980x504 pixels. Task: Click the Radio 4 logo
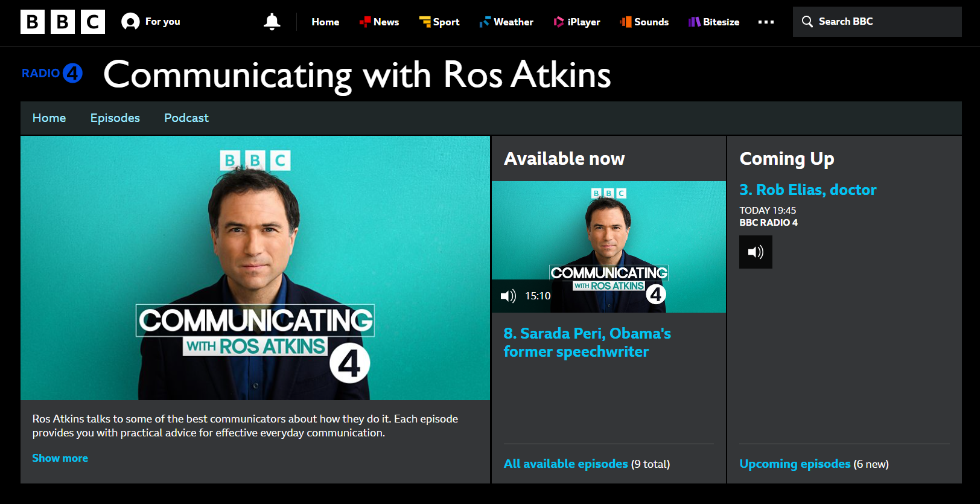(52, 73)
